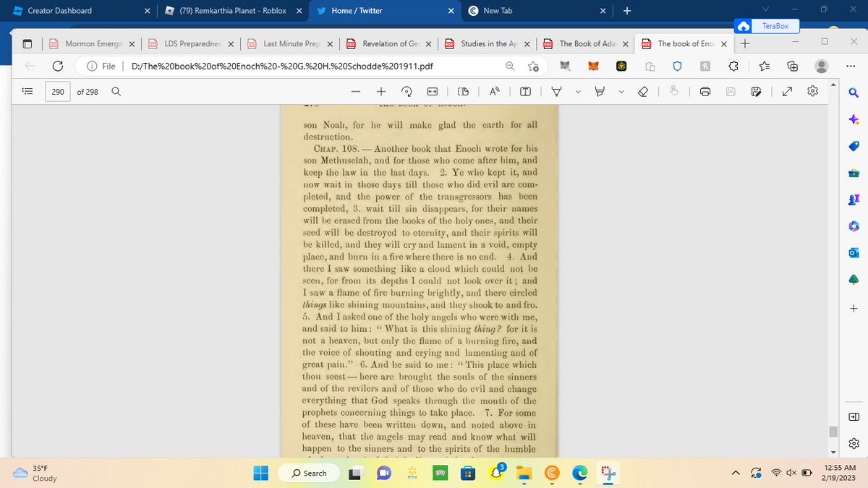Enter PDF full screen mode
Image resolution: width=868 pixels, height=488 pixels.
(x=787, y=92)
